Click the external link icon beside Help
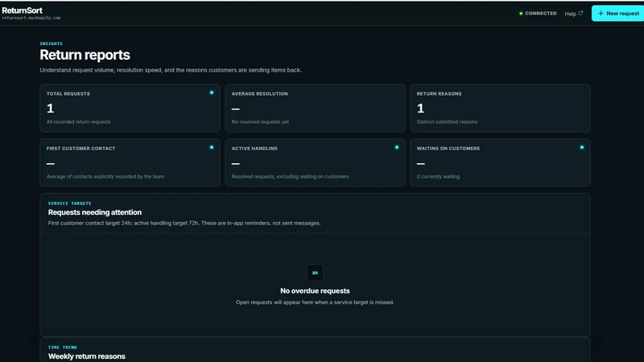 pos(580,13)
